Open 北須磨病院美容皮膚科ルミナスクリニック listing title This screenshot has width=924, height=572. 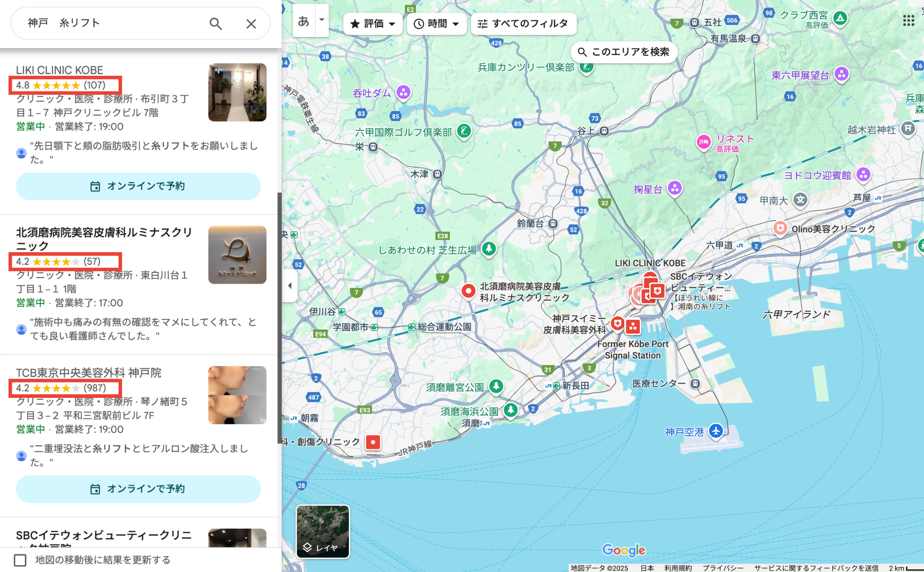tap(104, 239)
